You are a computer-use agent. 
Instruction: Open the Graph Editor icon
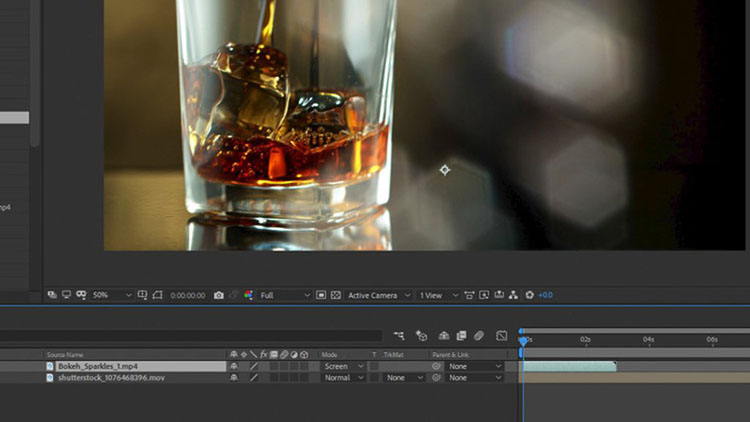(501, 336)
